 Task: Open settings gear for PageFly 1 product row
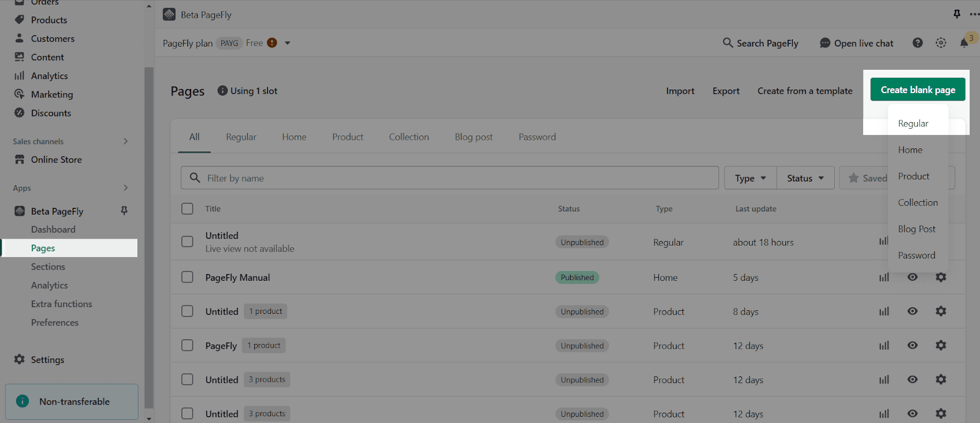941,345
